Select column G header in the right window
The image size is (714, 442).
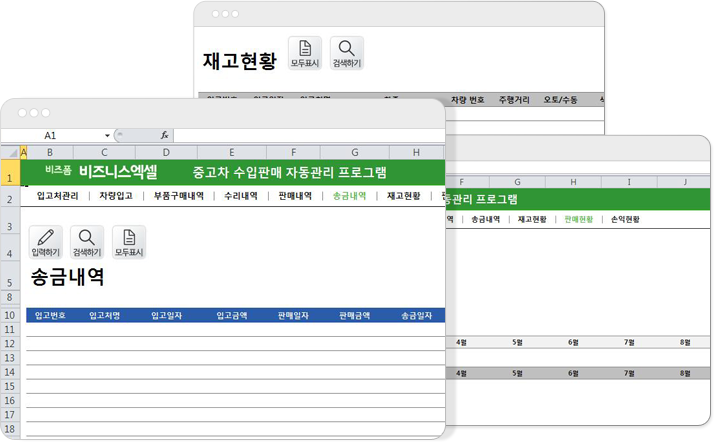coord(517,182)
